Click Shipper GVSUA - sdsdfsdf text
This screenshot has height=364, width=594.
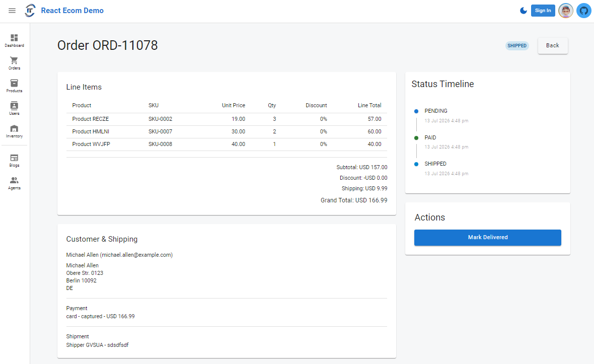[97, 345]
